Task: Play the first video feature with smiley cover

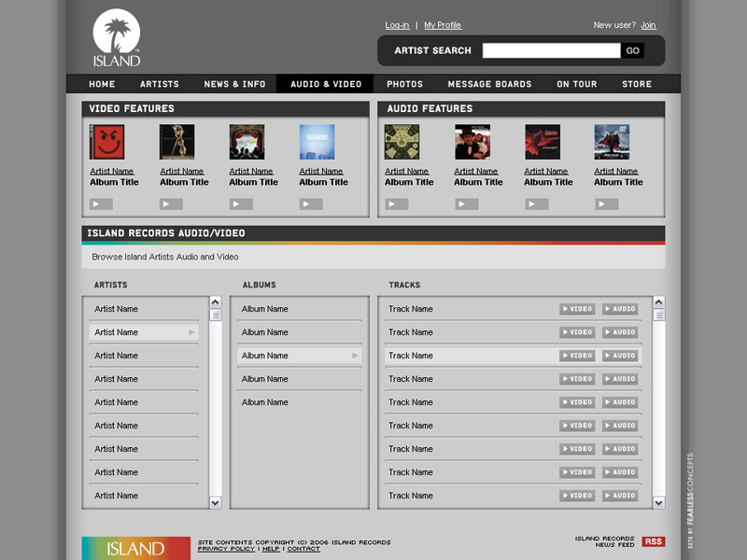Action: click(x=101, y=203)
